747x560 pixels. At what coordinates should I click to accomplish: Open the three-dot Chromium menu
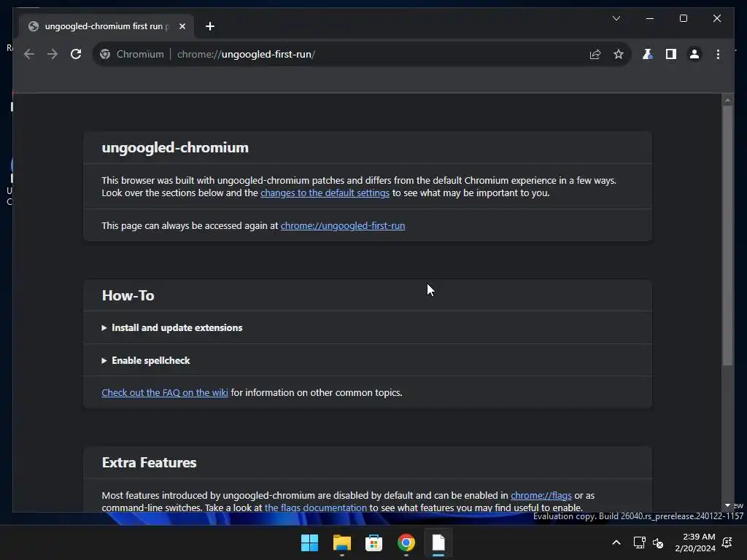(x=718, y=54)
